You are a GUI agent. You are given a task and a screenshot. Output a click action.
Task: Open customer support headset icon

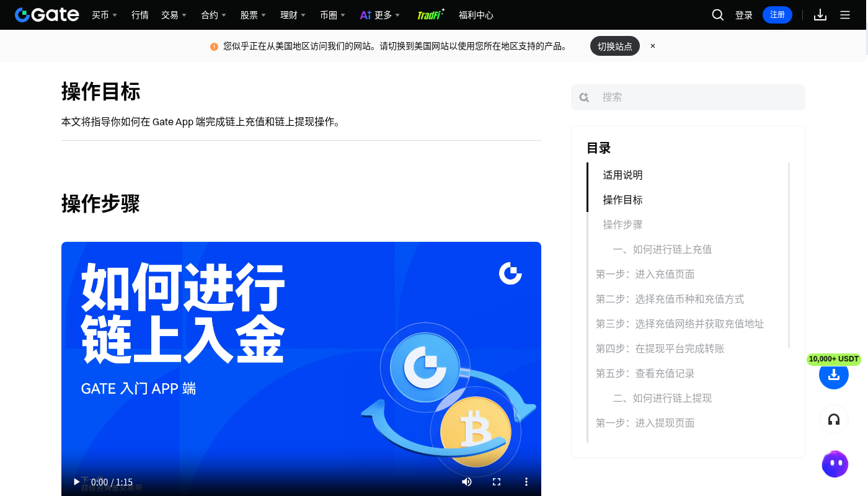pos(834,420)
